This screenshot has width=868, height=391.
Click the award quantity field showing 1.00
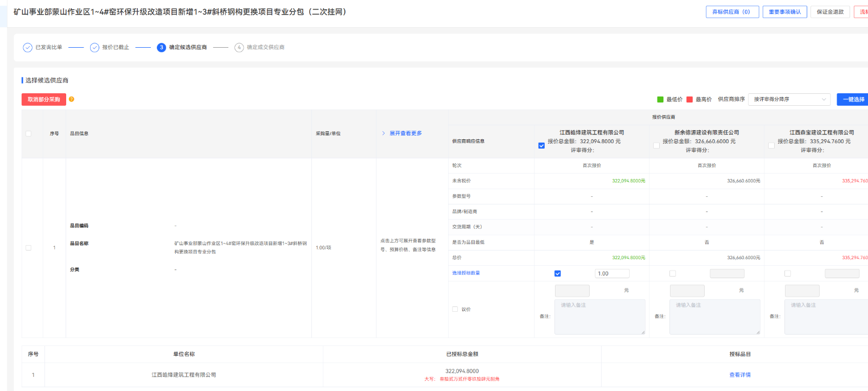[612, 274]
